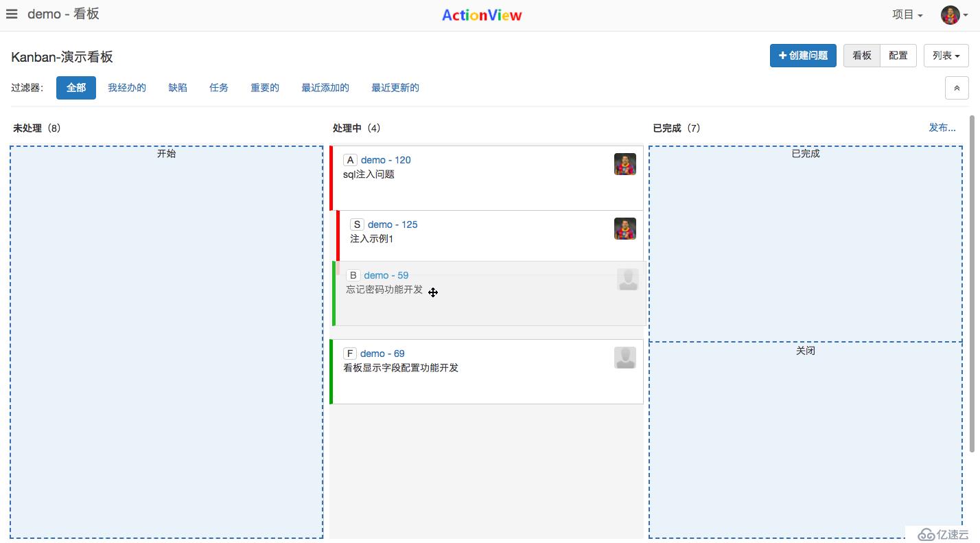
Task: Select the 最近添加的 filter
Action: pos(325,88)
